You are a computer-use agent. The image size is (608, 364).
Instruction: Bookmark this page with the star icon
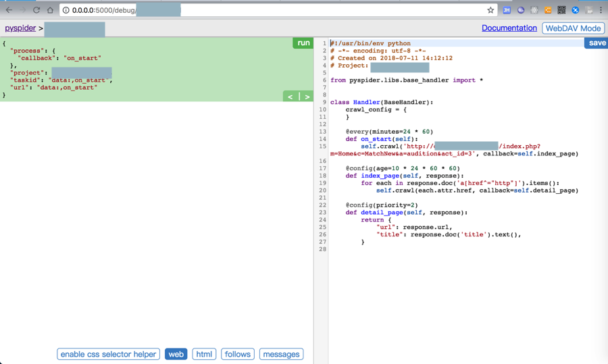click(x=490, y=10)
